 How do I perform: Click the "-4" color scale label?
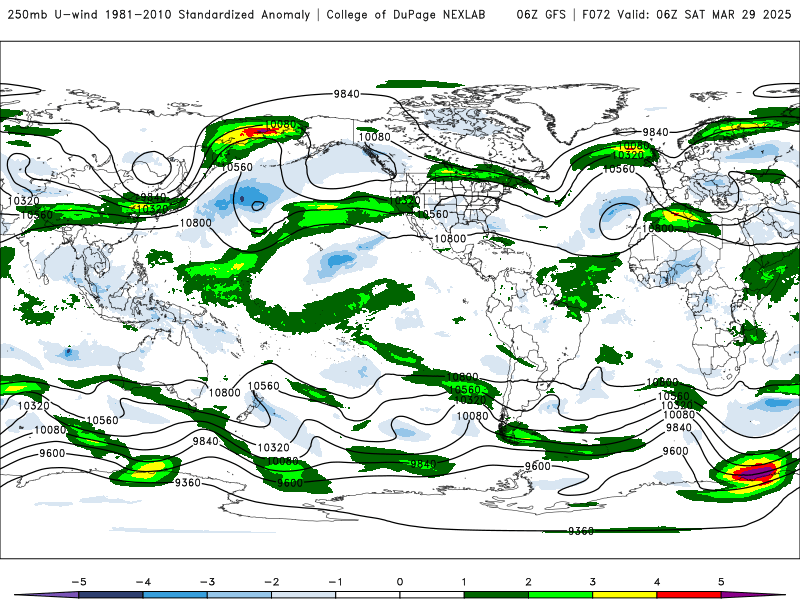click(x=143, y=582)
